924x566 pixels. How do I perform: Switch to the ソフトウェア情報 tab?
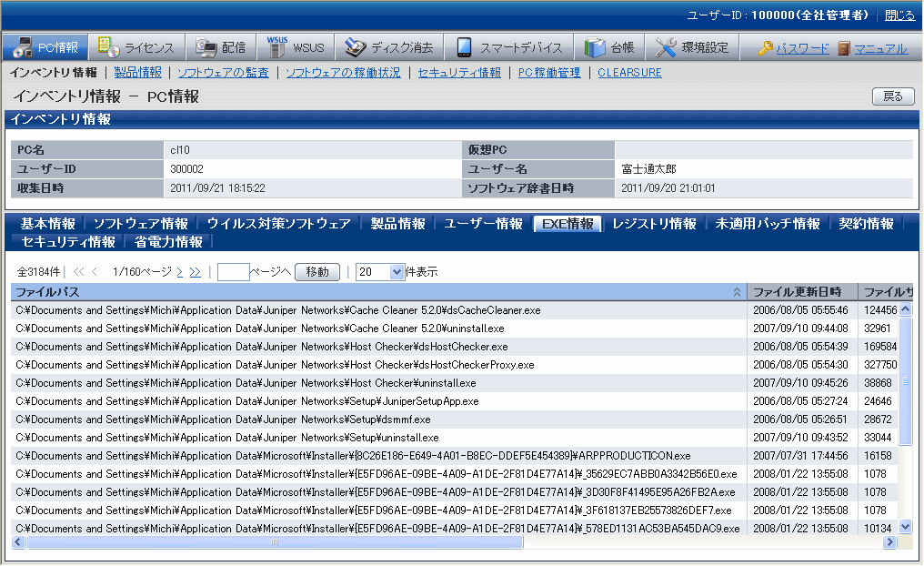[140, 224]
